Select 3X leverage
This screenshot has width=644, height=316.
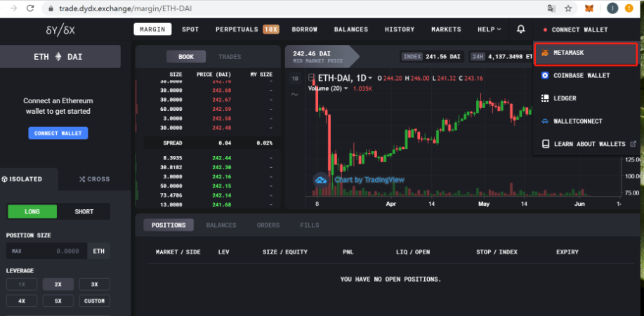pos(95,284)
